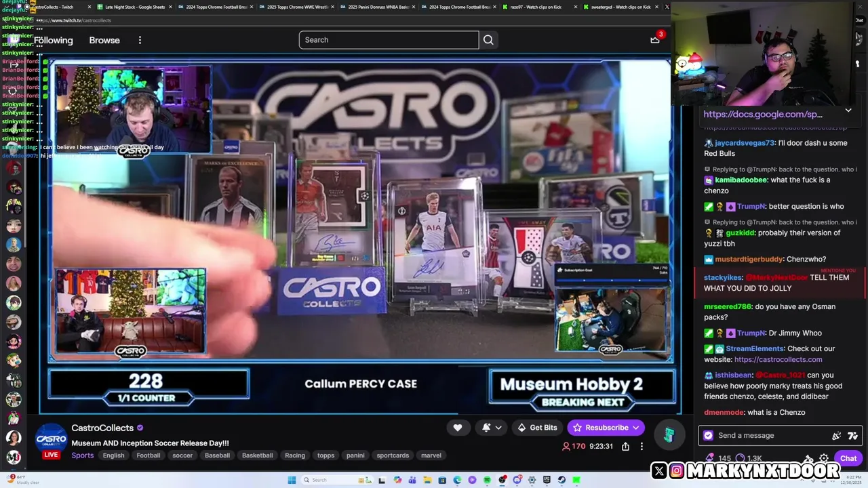Screen dimensions: 868x488
Task: Expand the Resubscribe dropdown arrow
Action: coord(635,428)
